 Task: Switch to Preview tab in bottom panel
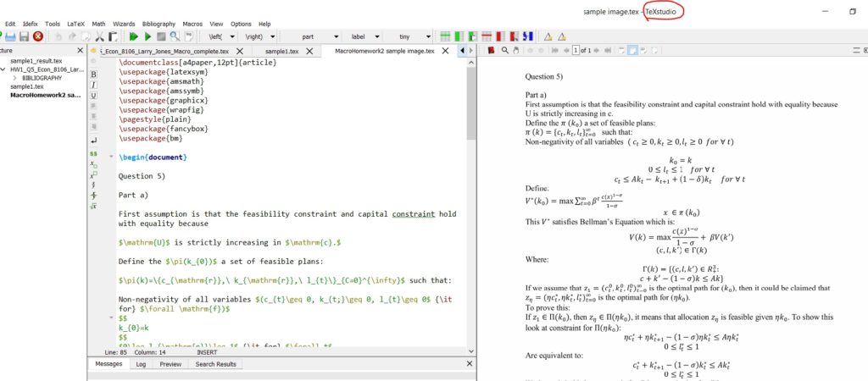[x=170, y=364]
